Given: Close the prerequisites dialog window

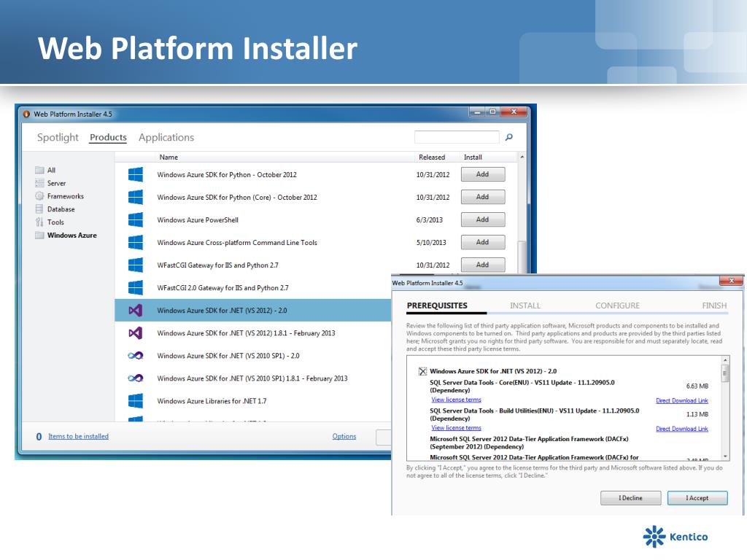Looking at the screenshot, I should (x=731, y=281).
